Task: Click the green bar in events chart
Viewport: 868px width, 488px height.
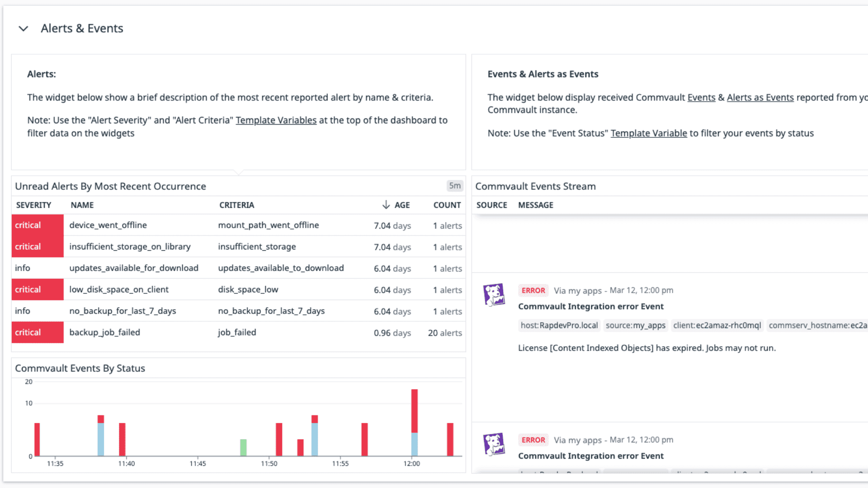Action: coord(243,447)
